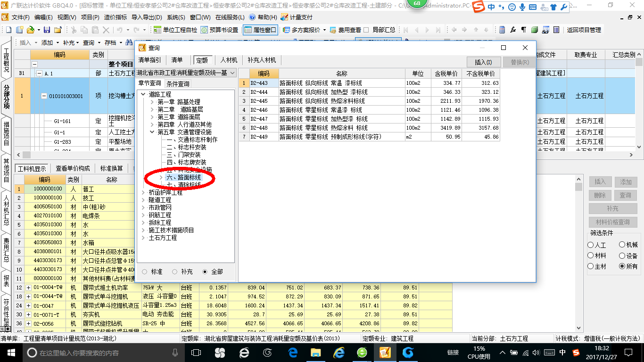The height and width of the screenshot is (362, 644).
Task: Select the 主材 filter radio button
Action: pos(591,266)
